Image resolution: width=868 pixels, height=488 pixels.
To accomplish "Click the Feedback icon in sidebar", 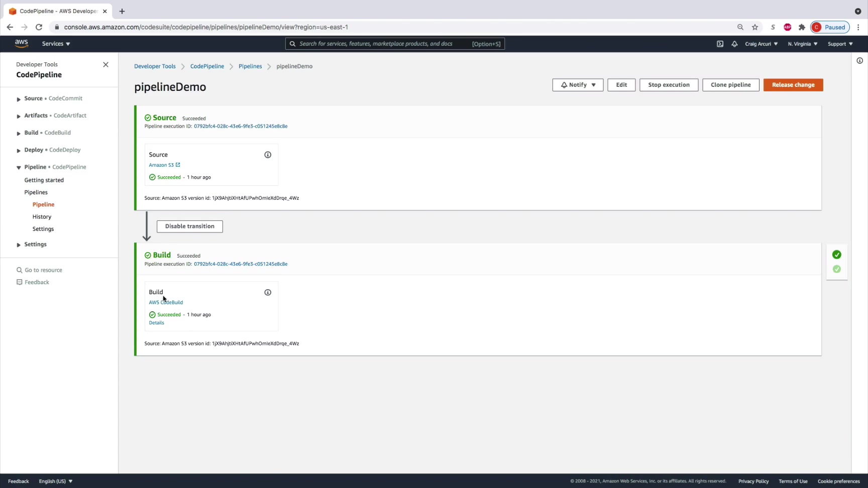I will 19,282.
